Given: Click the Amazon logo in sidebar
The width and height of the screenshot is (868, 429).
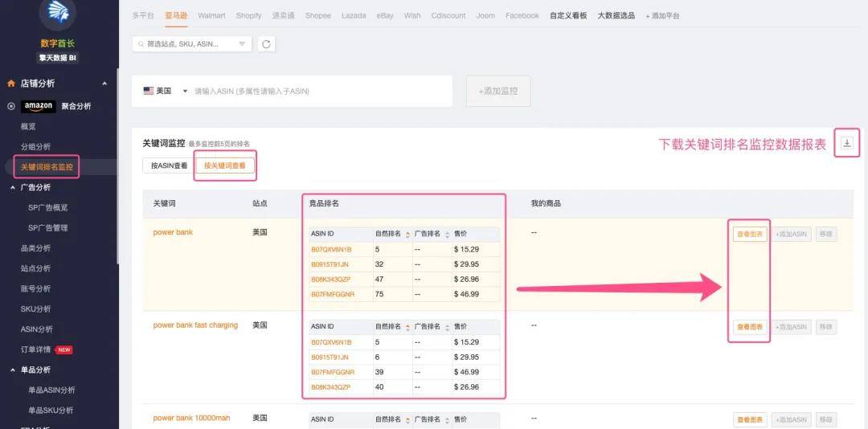Looking at the screenshot, I should [39, 106].
